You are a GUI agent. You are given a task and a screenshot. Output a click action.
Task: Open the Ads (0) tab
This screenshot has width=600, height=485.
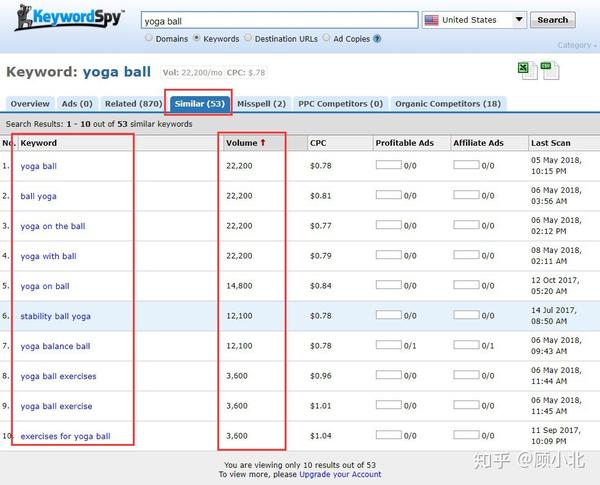[77, 104]
